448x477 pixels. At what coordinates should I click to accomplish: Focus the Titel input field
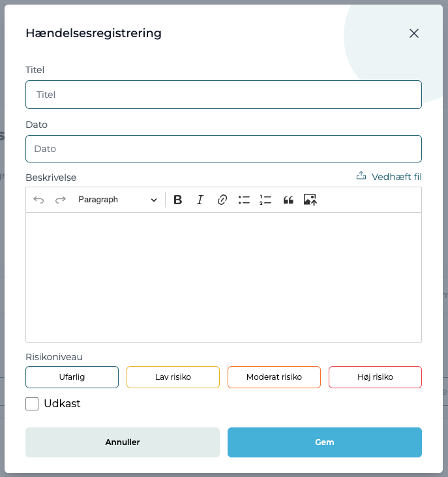point(224,95)
